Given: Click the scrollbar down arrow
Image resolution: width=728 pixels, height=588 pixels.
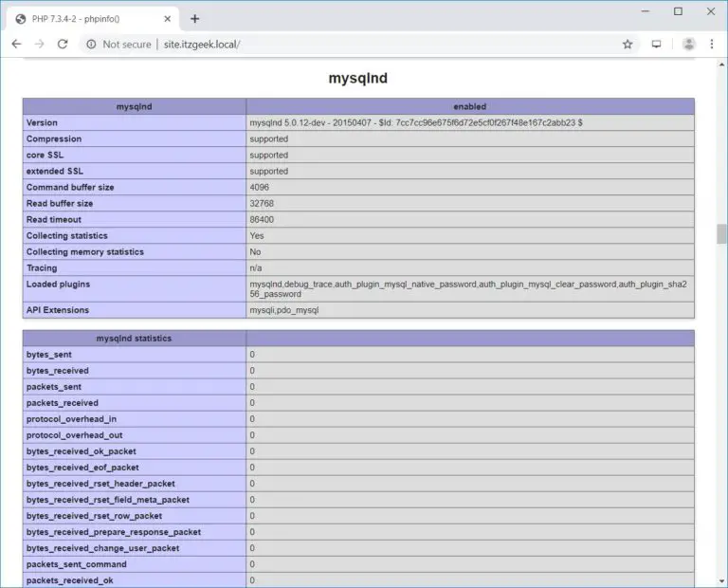Looking at the screenshot, I should pos(721,581).
